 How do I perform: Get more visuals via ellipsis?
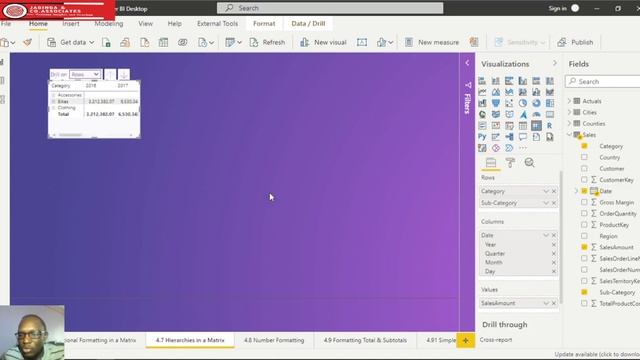coord(523,148)
